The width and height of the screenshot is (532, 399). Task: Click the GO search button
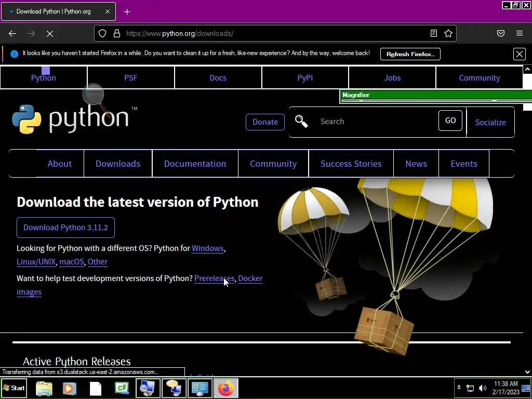pos(450,121)
